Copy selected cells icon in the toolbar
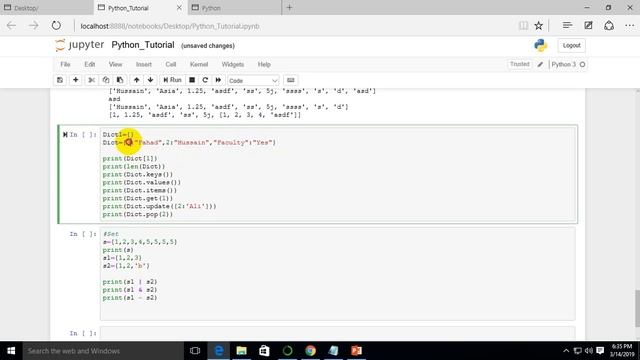Viewport: 640px width, 360px height. click(106, 80)
